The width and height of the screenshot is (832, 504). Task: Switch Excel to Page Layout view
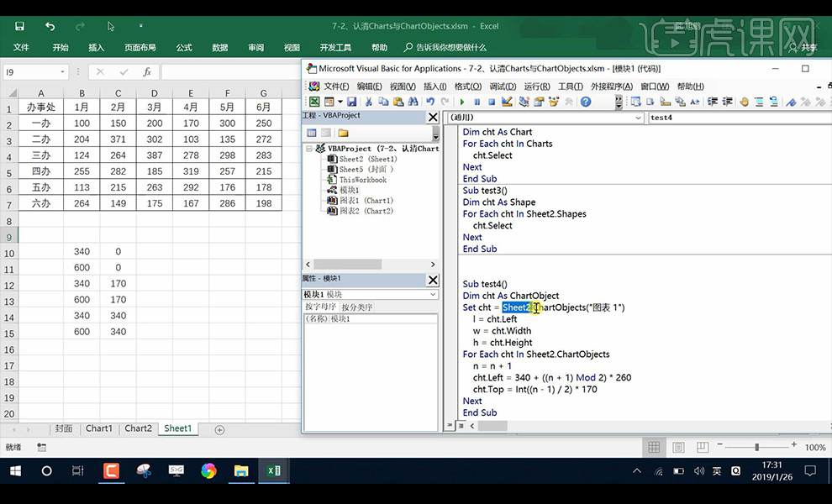click(679, 447)
